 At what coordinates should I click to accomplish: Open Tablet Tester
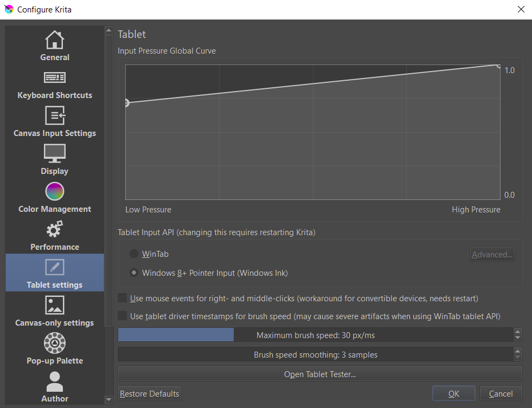(x=320, y=374)
